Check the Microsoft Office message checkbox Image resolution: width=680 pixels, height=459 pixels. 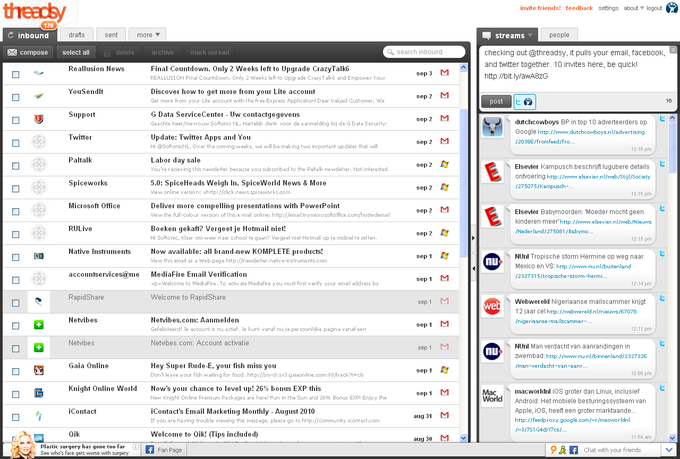(16, 211)
